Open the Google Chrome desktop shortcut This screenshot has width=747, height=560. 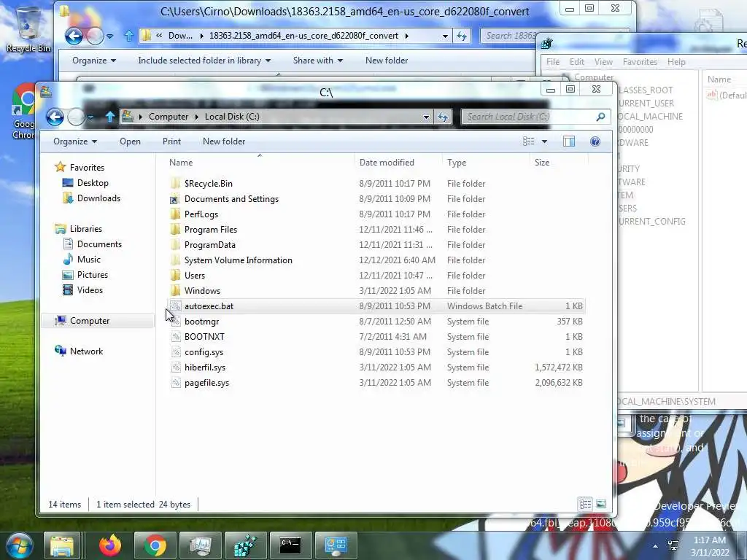[24, 111]
